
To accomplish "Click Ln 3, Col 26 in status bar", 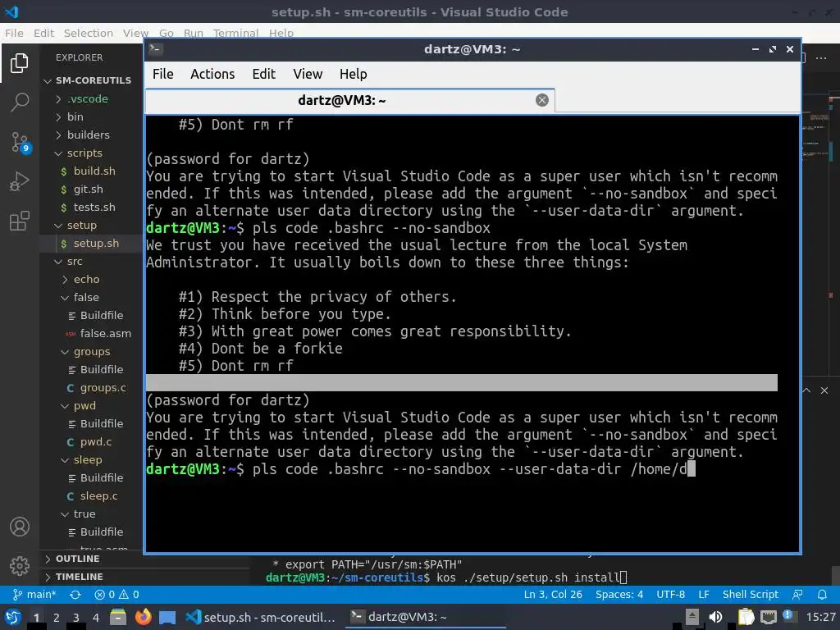I will tap(553, 594).
